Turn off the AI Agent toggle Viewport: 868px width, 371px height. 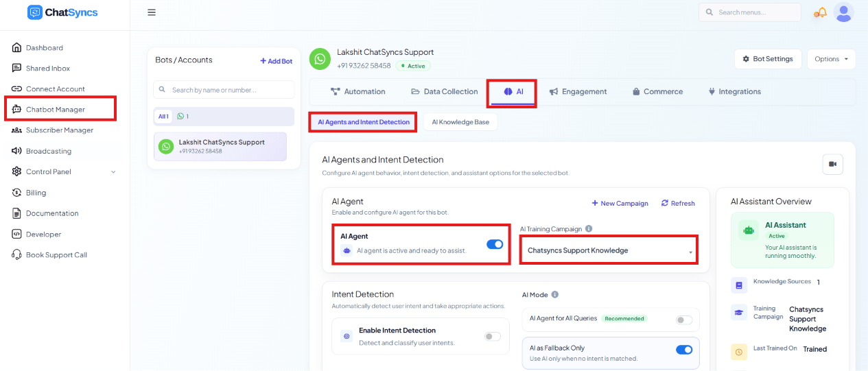(x=495, y=244)
